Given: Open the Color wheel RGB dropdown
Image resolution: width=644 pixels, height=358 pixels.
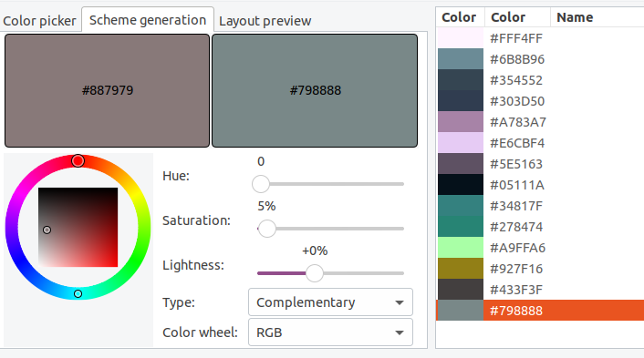Looking at the screenshot, I should [x=330, y=332].
